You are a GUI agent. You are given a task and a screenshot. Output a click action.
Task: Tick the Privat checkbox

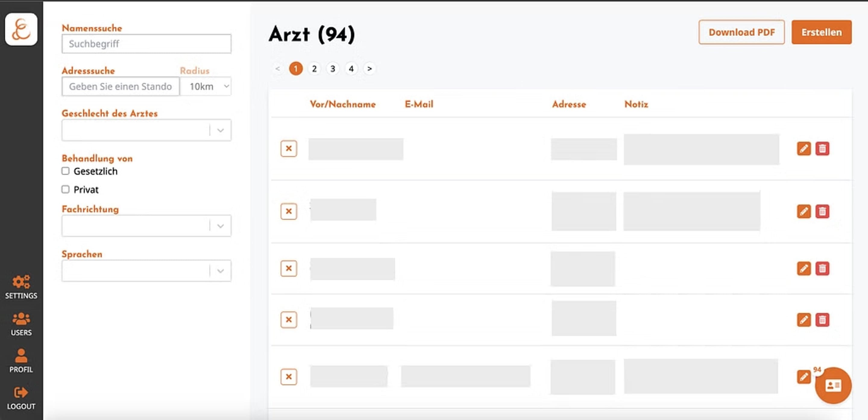[65, 189]
